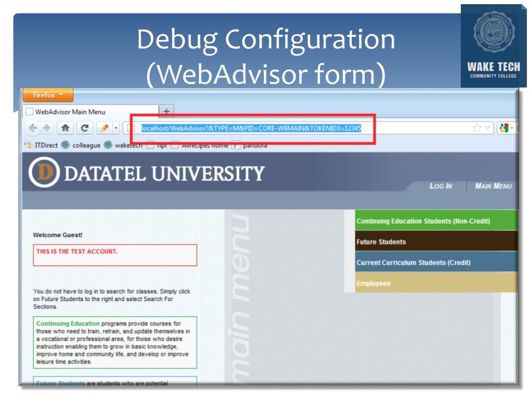The image size is (532, 399).
Task: Click the Continuing Education green heading text
Action: (68, 323)
